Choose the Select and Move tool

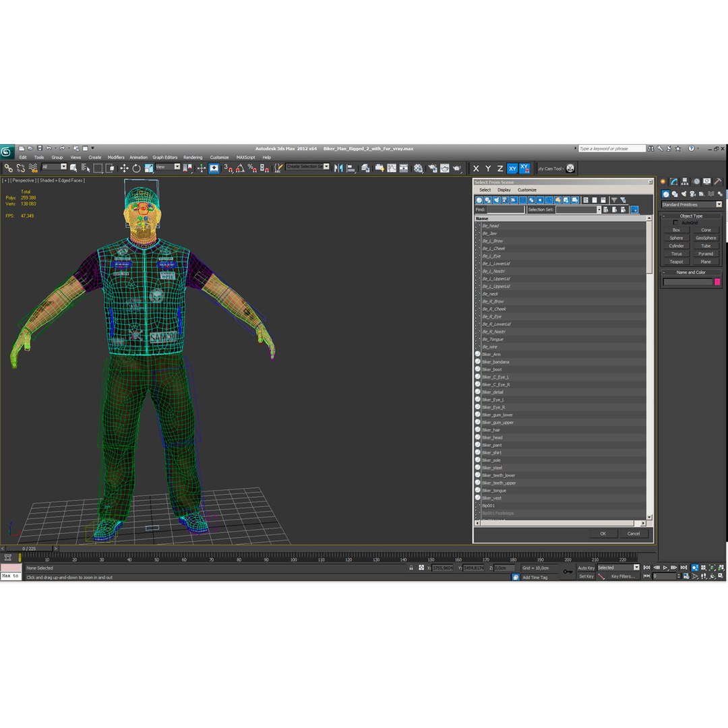pos(124,168)
